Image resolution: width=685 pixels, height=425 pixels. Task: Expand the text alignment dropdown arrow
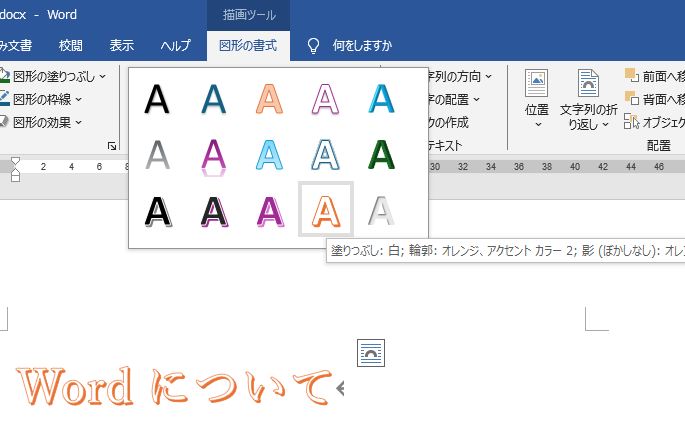point(476,100)
